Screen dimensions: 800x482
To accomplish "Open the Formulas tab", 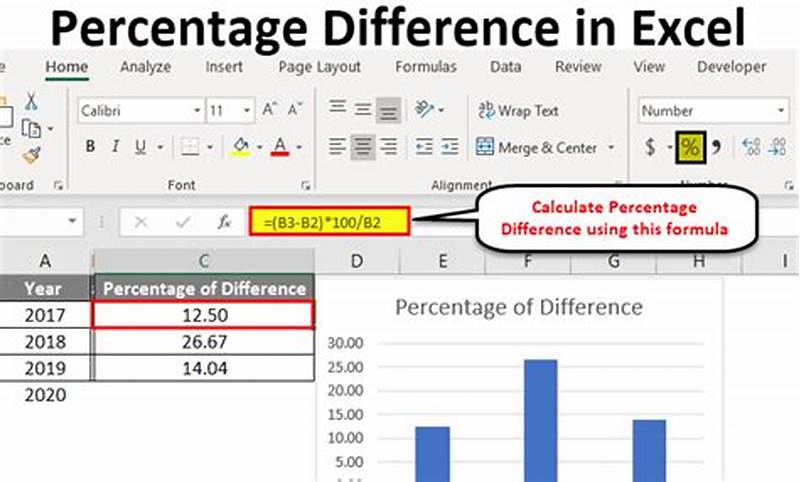I will [426, 66].
